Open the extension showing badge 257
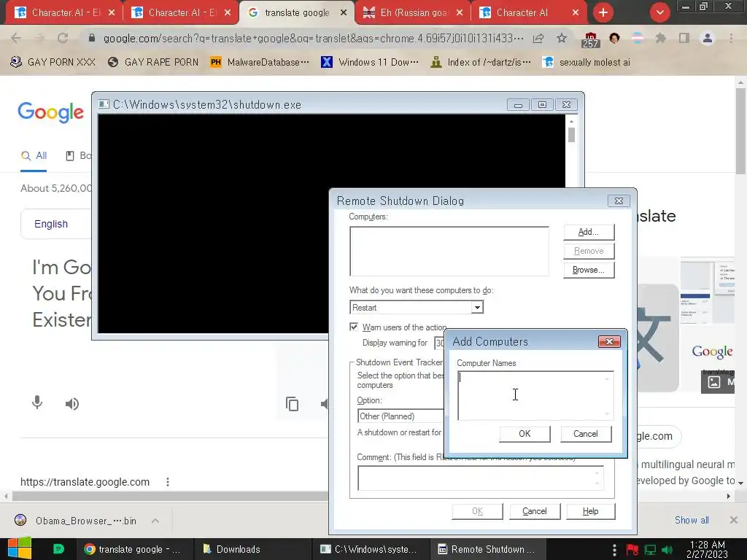The image size is (747, 560). point(590,40)
